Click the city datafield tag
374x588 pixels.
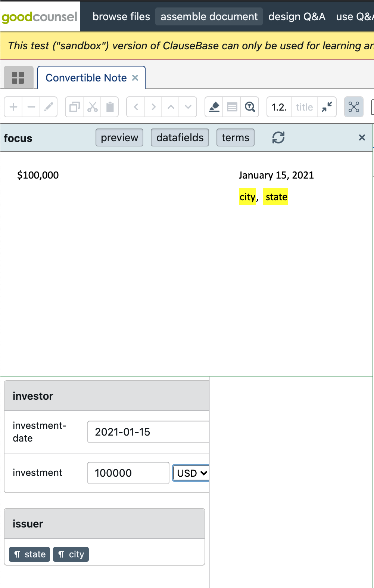[71, 554]
